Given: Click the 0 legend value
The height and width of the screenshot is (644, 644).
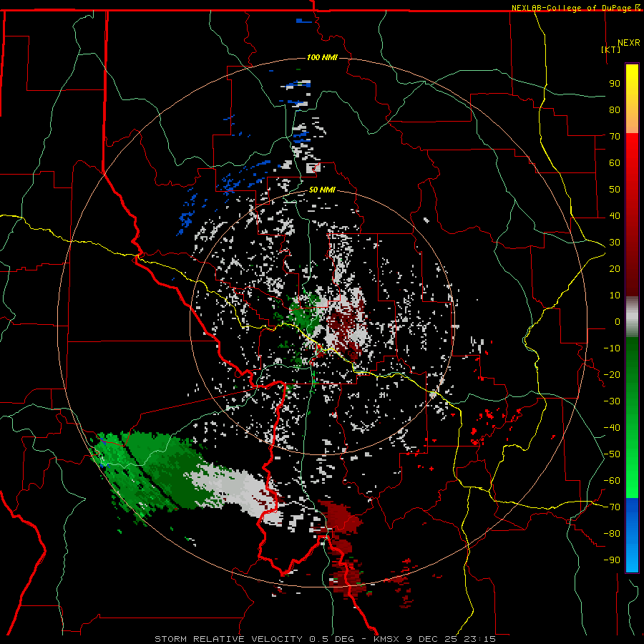Looking at the screenshot, I should pos(618,321).
